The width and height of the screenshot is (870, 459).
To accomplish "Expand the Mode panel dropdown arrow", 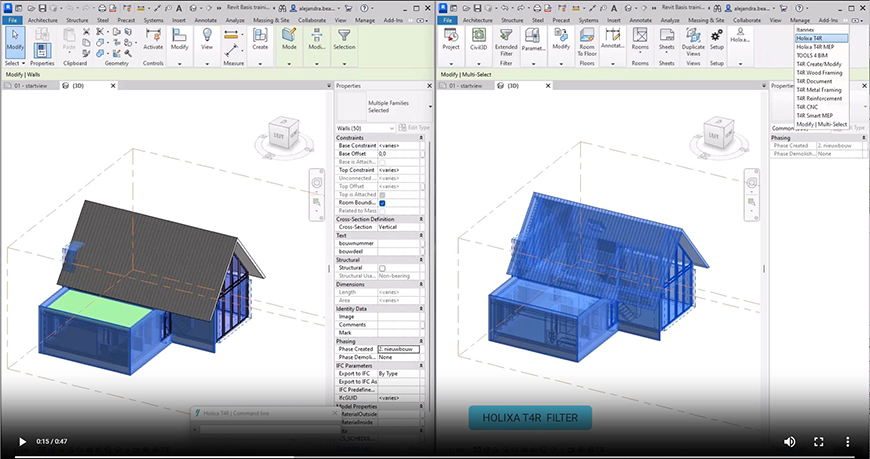I will pyautogui.click(x=289, y=63).
